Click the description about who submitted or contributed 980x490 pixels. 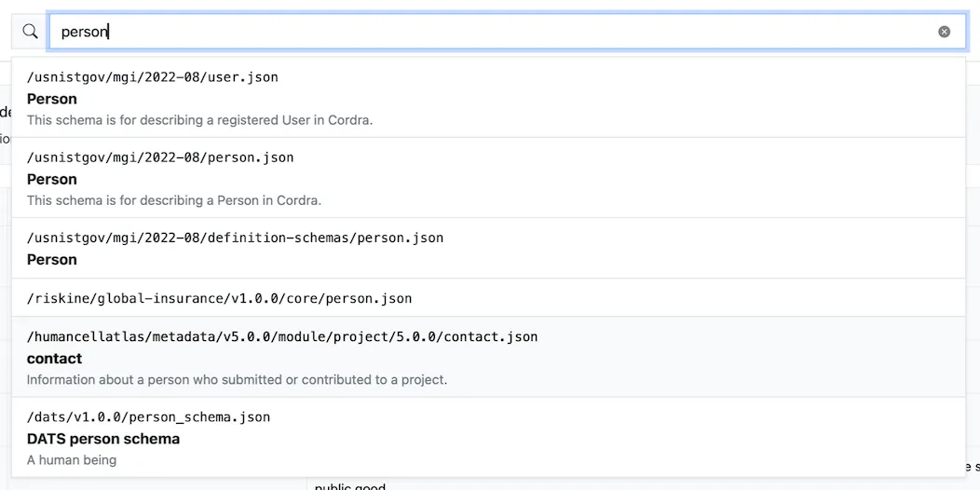(x=237, y=379)
